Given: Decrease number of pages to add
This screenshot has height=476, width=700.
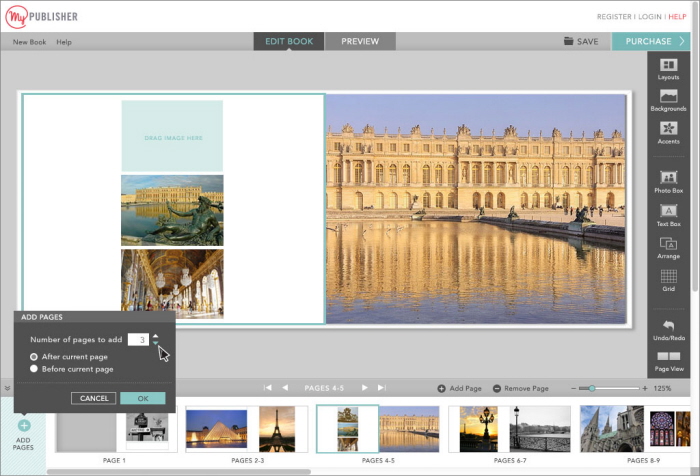Looking at the screenshot, I should point(155,343).
